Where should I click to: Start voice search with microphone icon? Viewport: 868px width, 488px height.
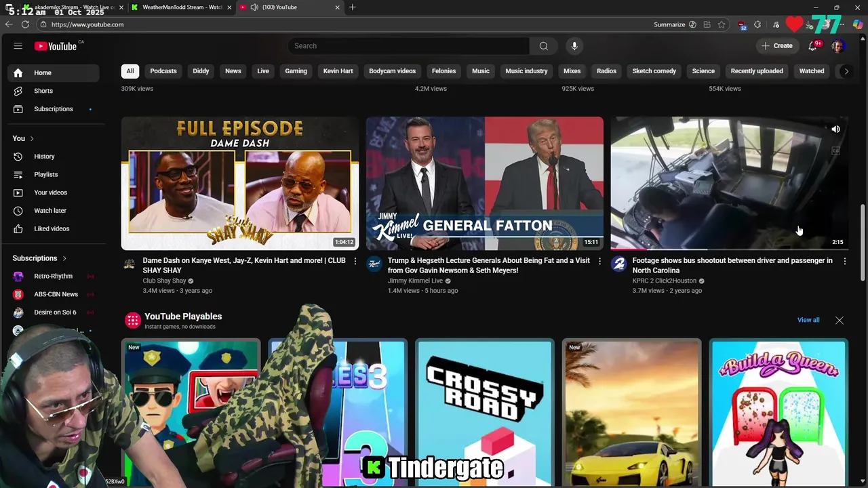574,46
